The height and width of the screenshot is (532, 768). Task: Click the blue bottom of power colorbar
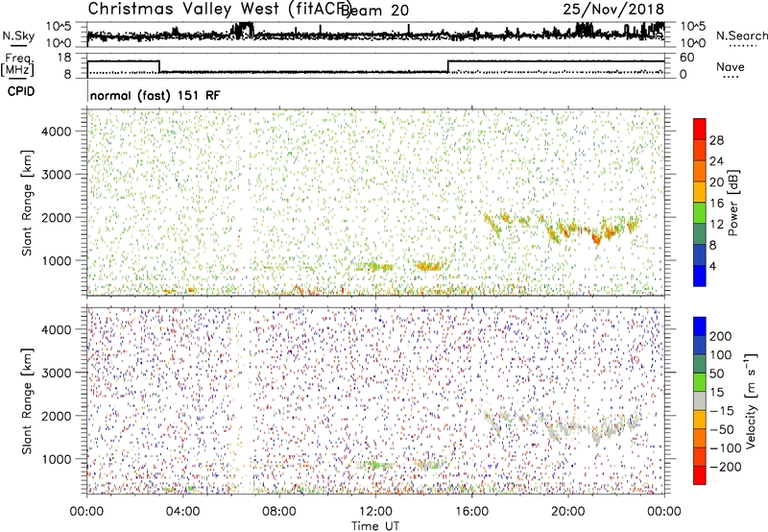click(700, 276)
